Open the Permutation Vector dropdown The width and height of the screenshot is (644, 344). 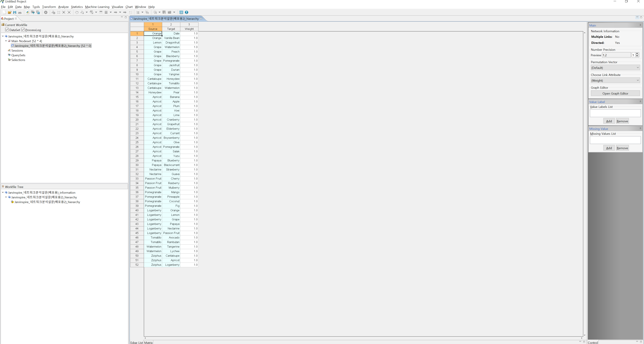click(615, 68)
